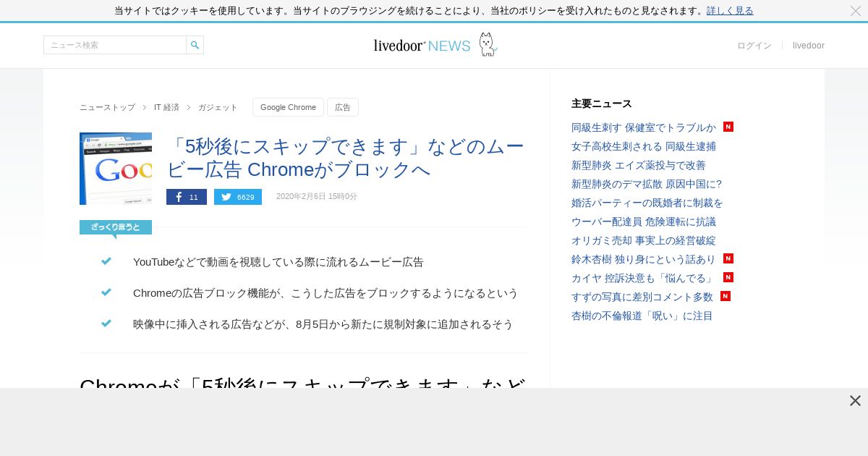Click summary line about Chromeの広告ブロック機能

tap(325, 293)
